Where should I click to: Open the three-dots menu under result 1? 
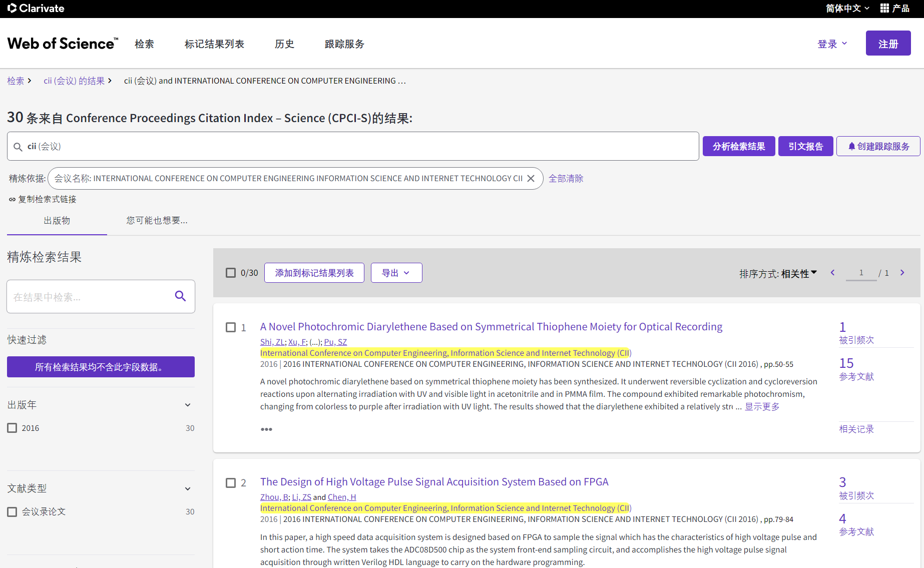coord(266,429)
